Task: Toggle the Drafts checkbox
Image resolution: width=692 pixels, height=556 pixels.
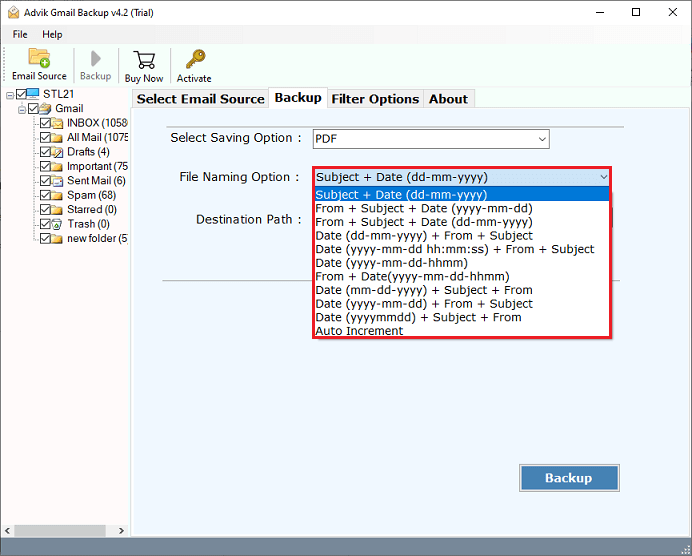Action: click(45, 152)
